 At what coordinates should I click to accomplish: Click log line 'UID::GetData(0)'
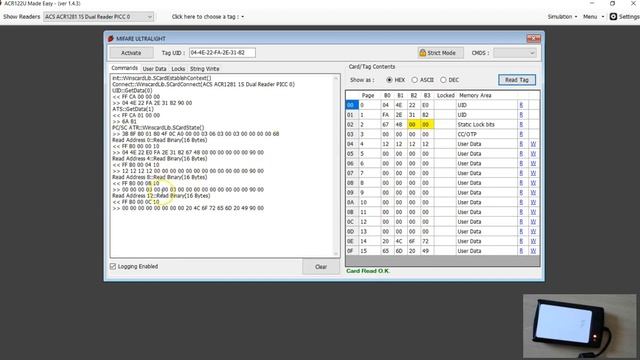[x=132, y=91]
